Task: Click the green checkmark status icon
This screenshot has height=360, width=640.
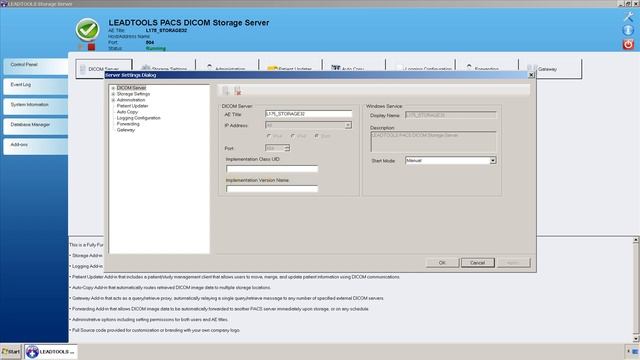Action: point(87,29)
